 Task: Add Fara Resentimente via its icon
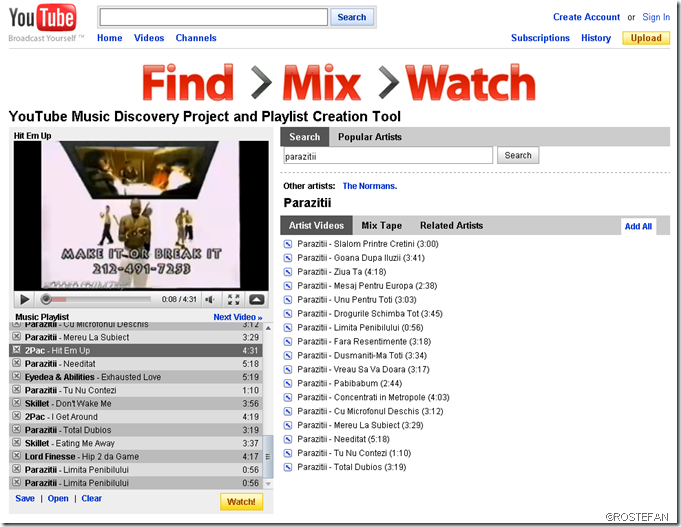pos(288,341)
